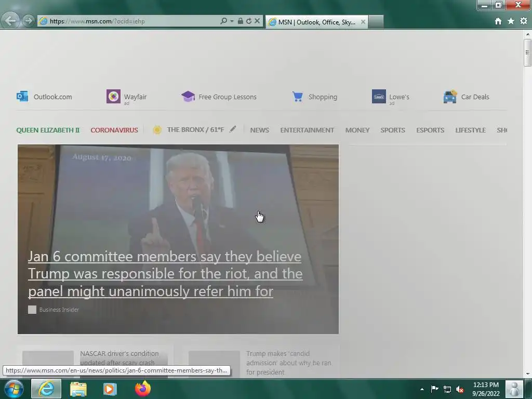Click the page scrollbar down arrow
This screenshot has width=532, height=399.
[x=528, y=374]
